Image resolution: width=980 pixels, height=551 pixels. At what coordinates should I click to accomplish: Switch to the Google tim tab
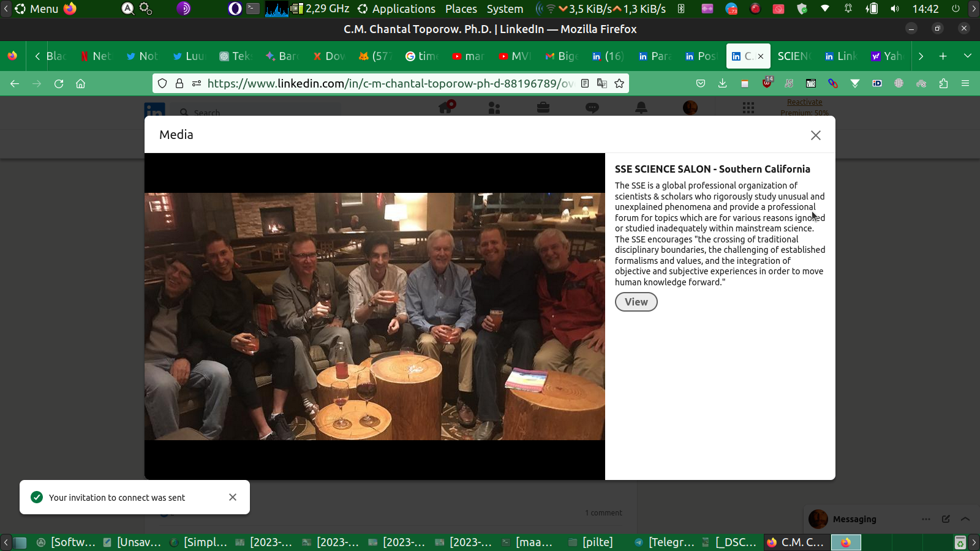[x=422, y=56]
